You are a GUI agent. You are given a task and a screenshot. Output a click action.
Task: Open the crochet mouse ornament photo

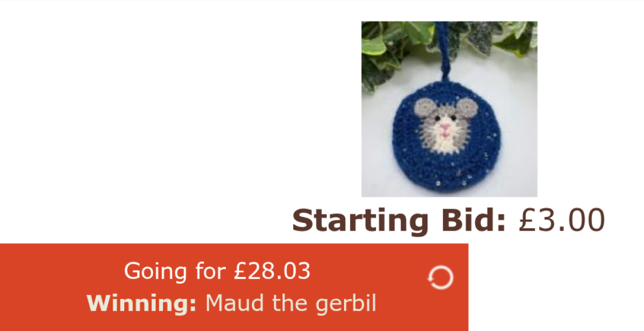[x=450, y=109]
